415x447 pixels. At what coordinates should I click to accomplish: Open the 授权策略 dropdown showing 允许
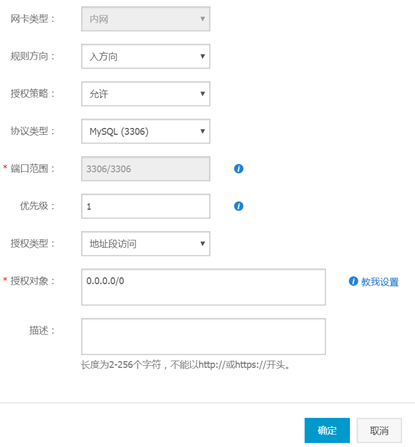tap(146, 94)
